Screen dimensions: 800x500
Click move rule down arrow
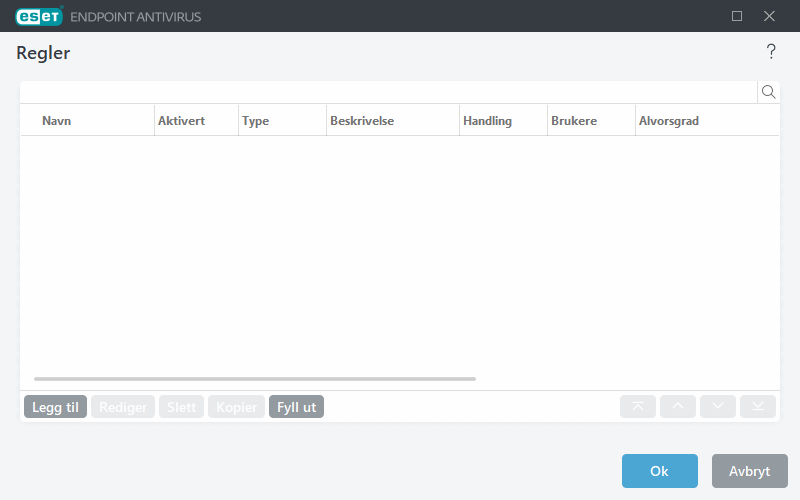(718, 406)
